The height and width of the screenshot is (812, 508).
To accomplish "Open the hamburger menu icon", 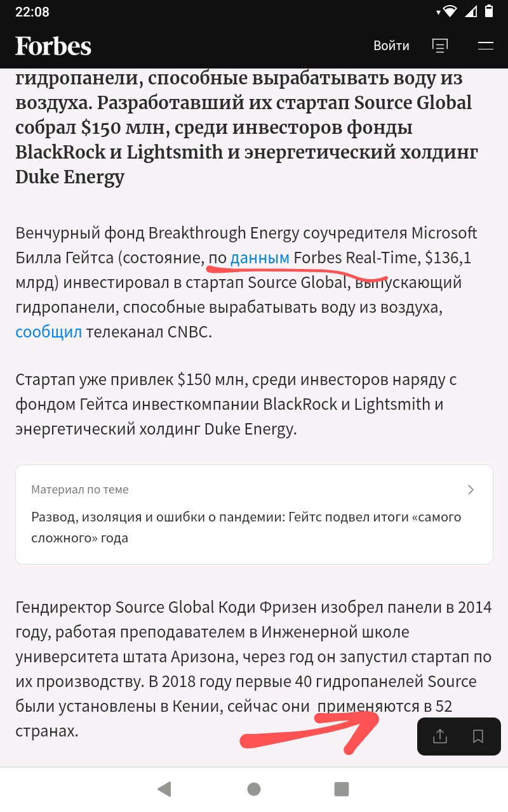I will pos(486,46).
